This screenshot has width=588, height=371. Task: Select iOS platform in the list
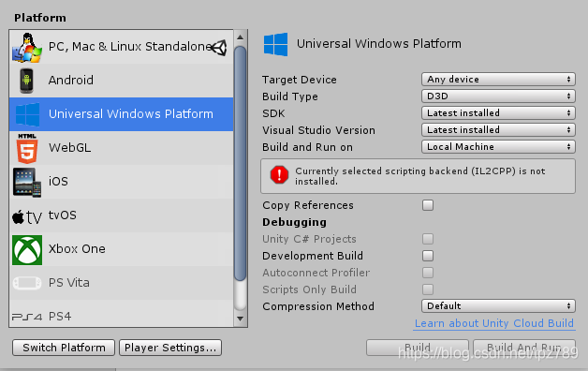tap(121, 182)
